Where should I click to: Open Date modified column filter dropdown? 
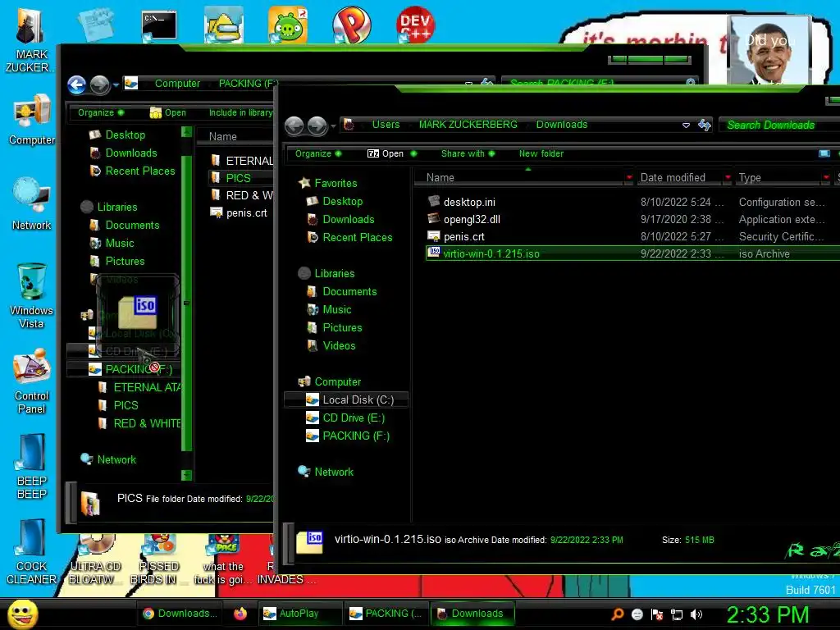(728, 177)
